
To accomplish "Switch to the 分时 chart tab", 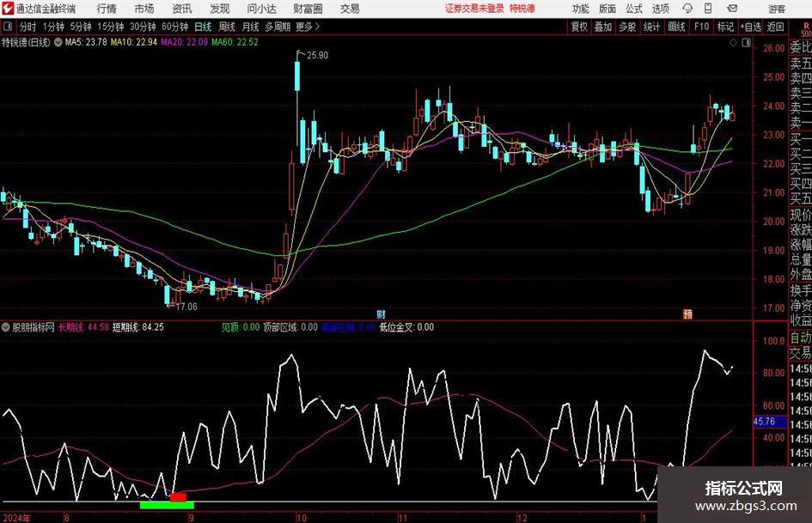I will (x=28, y=27).
